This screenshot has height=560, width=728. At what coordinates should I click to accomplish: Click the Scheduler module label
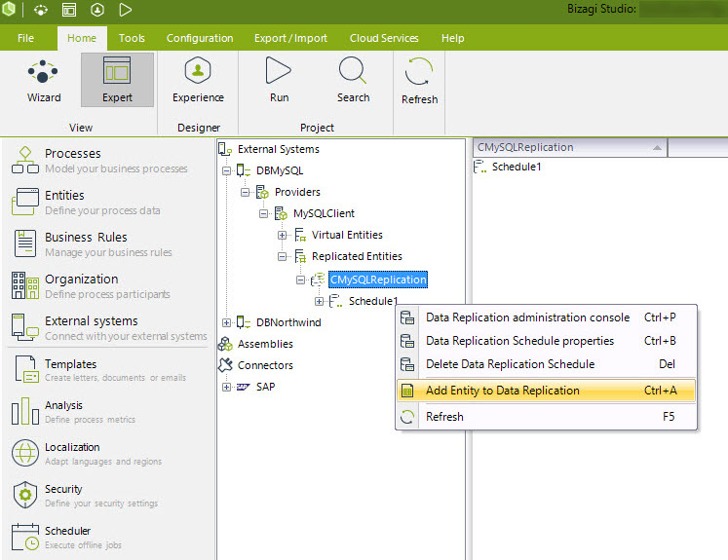tap(67, 531)
